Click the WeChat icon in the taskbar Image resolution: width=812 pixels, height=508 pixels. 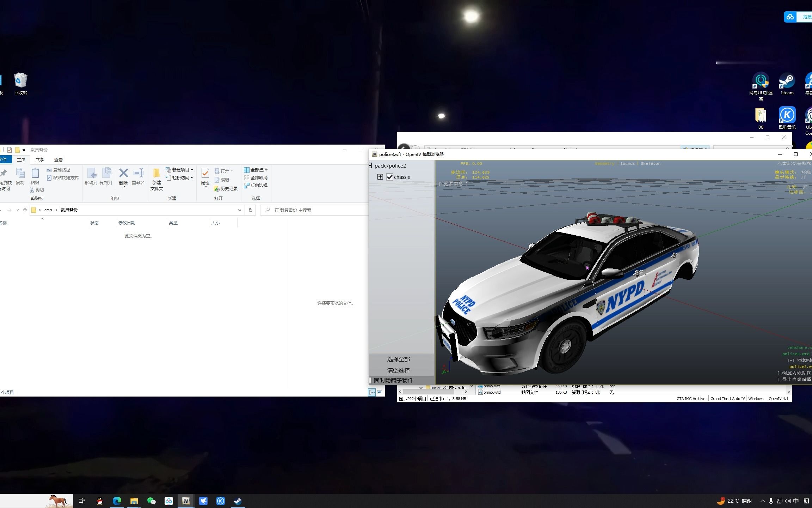[152, 501]
